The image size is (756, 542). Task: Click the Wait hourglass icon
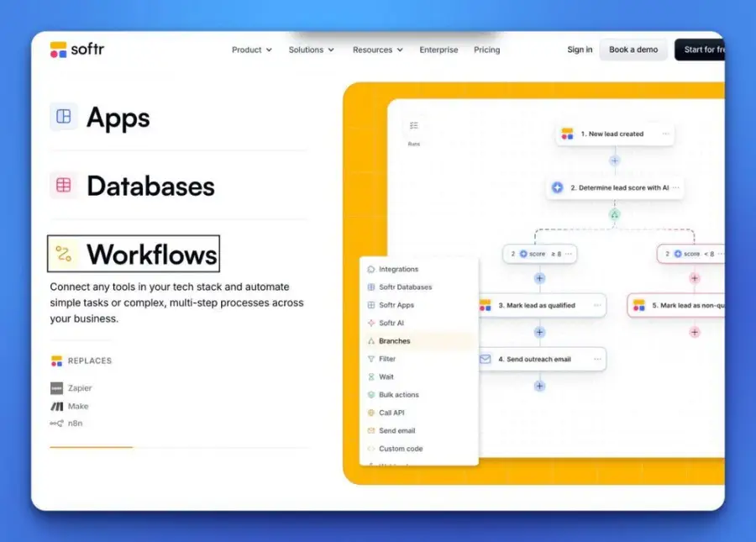pyautogui.click(x=370, y=376)
